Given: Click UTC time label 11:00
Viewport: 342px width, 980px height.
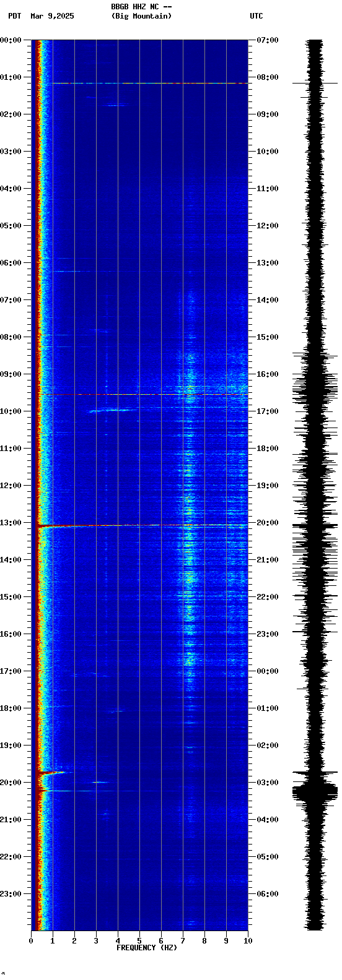Looking at the screenshot, I should [x=268, y=189].
